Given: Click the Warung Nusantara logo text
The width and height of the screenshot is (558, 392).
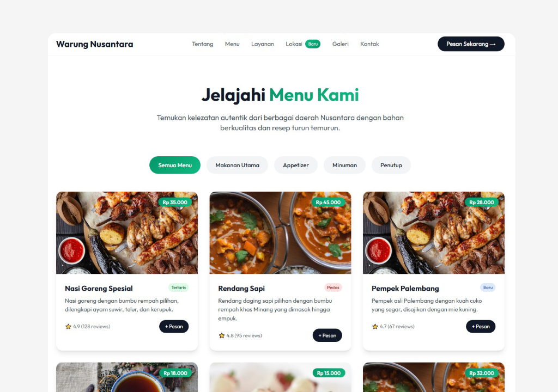Looking at the screenshot, I should coord(95,44).
